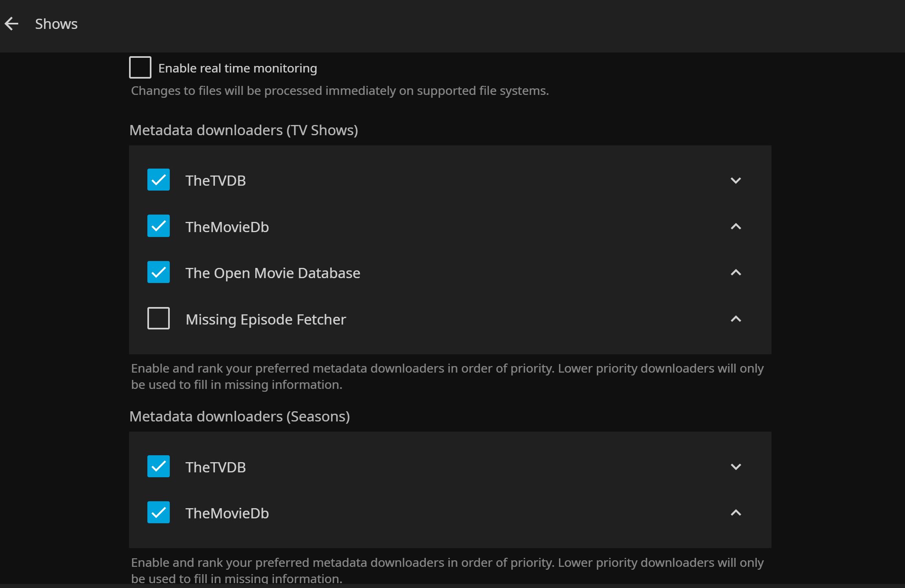Move Missing Episode Fetcher up
Image resolution: width=905 pixels, height=588 pixels.
coord(735,319)
